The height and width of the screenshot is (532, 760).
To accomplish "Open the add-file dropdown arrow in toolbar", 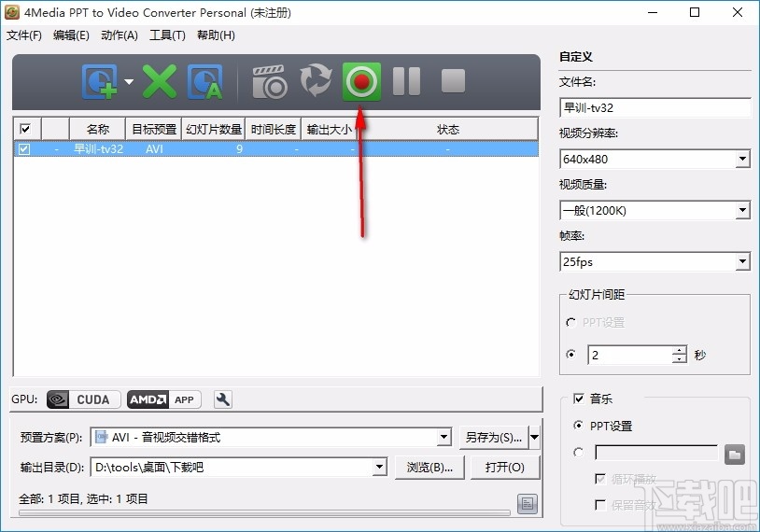I will (129, 81).
